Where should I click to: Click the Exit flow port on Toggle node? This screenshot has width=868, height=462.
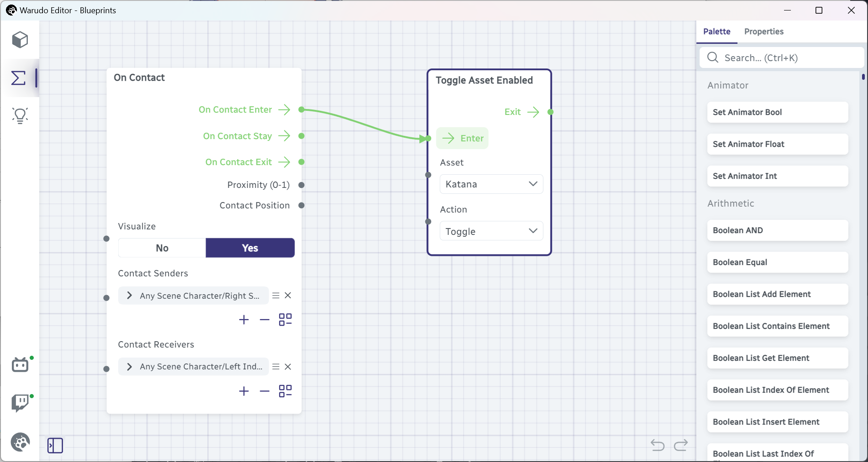click(x=550, y=112)
